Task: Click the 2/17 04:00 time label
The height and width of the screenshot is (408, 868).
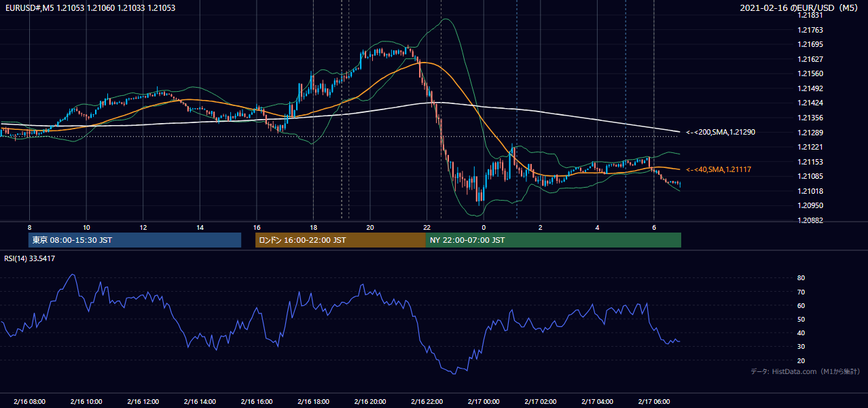Action: click(597, 401)
